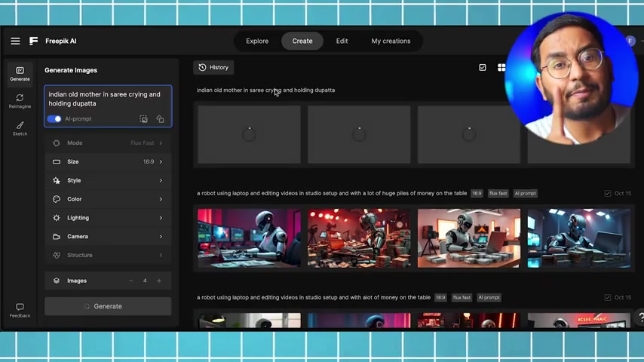
Task: Check the second Oct 15 generation checkbox
Action: [x=608, y=297]
